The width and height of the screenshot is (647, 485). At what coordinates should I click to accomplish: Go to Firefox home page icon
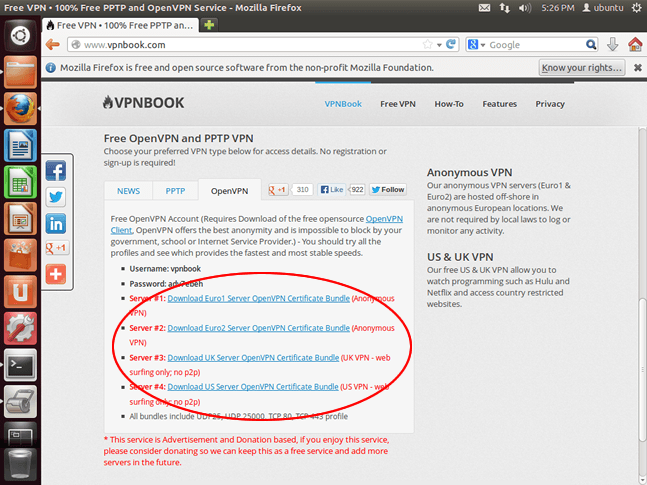635,44
